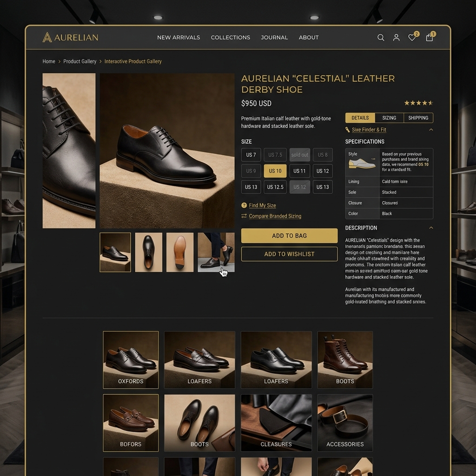The image size is (476, 476).
Task: Select size US 7.5
Action: [x=275, y=155]
